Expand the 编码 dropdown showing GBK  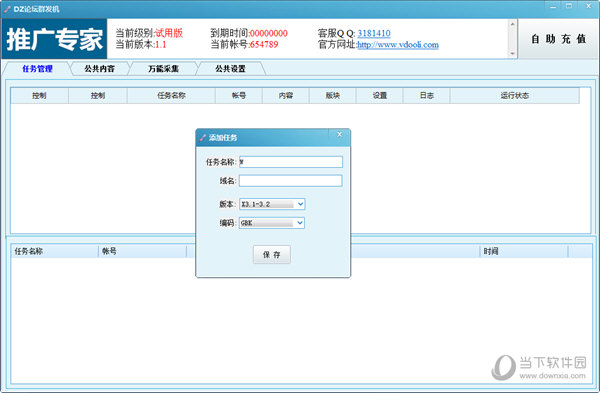tap(300, 222)
